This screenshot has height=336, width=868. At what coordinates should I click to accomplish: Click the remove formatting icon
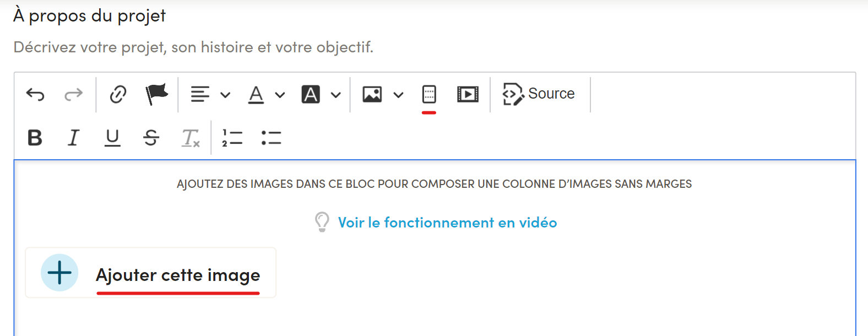191,138
